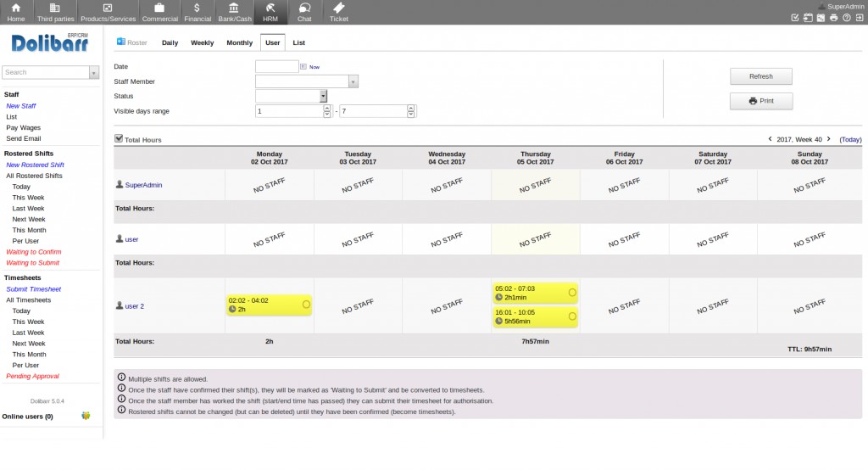Focus the Date input field
868x470 pixels.
(277, 66)
